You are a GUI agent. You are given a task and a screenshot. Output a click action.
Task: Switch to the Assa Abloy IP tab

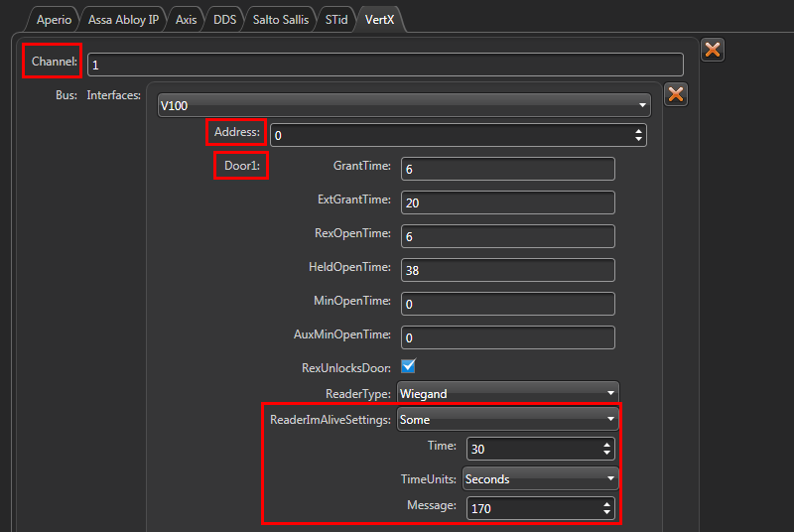[x=123, y=19]
